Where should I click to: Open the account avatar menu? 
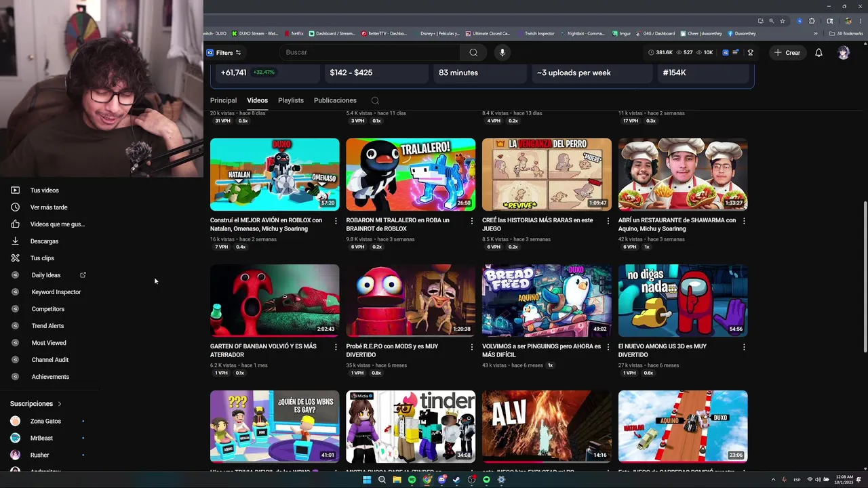point(844,52)
